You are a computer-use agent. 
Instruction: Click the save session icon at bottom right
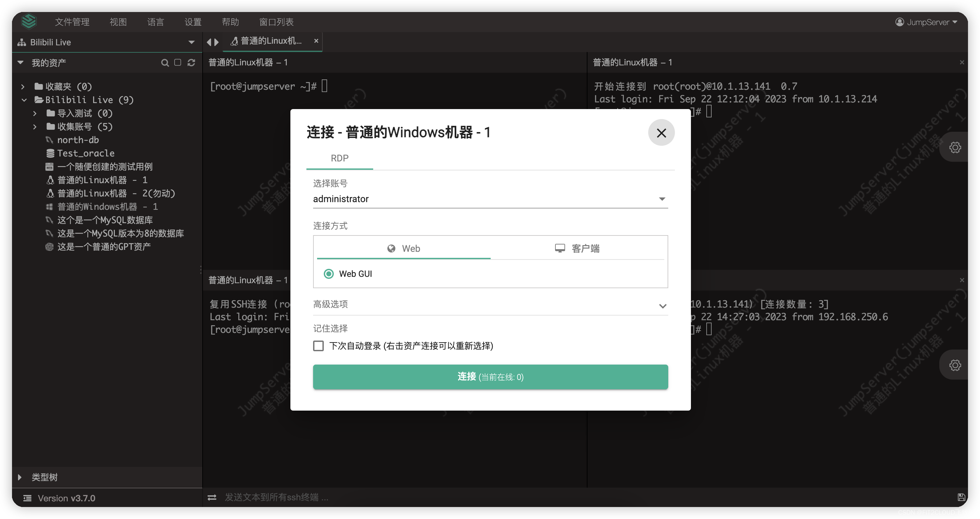(x=961, y=497)
